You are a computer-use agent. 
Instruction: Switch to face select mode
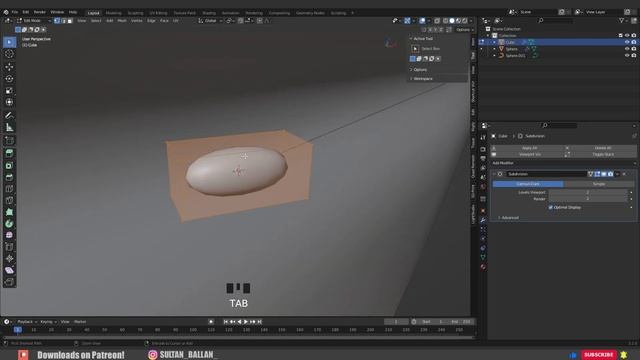(x=70, y=20)
